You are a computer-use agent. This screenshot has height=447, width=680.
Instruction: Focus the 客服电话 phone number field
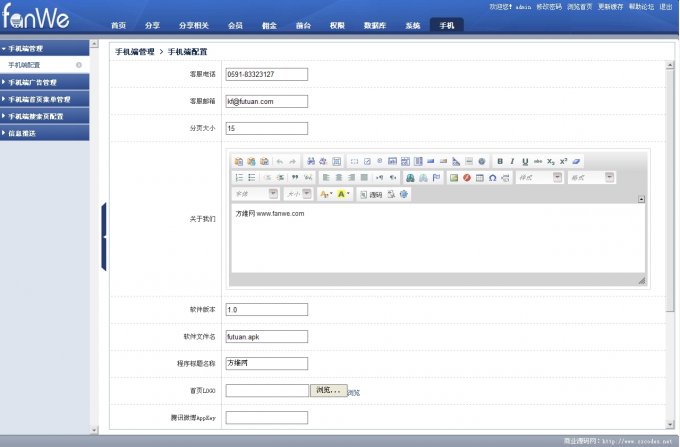(x=267, y=74)
